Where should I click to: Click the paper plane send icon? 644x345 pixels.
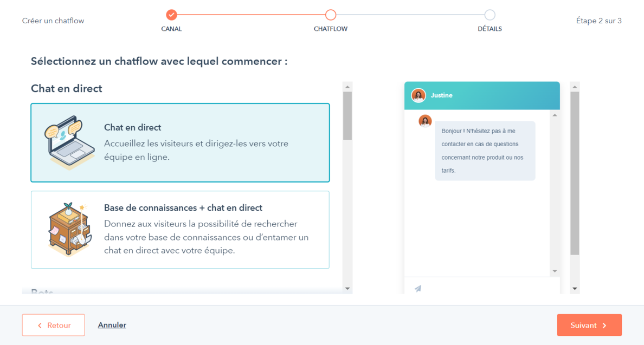point(418,289)
